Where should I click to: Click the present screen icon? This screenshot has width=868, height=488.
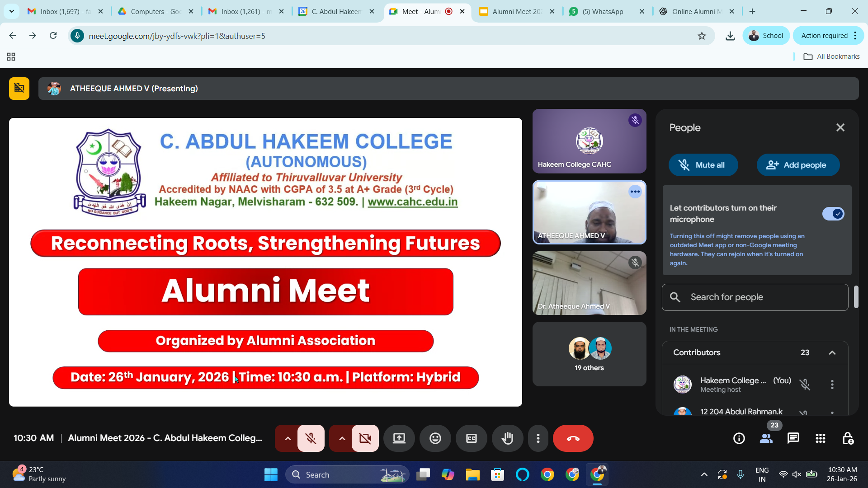pyautogui.click(x=399, y=438)
